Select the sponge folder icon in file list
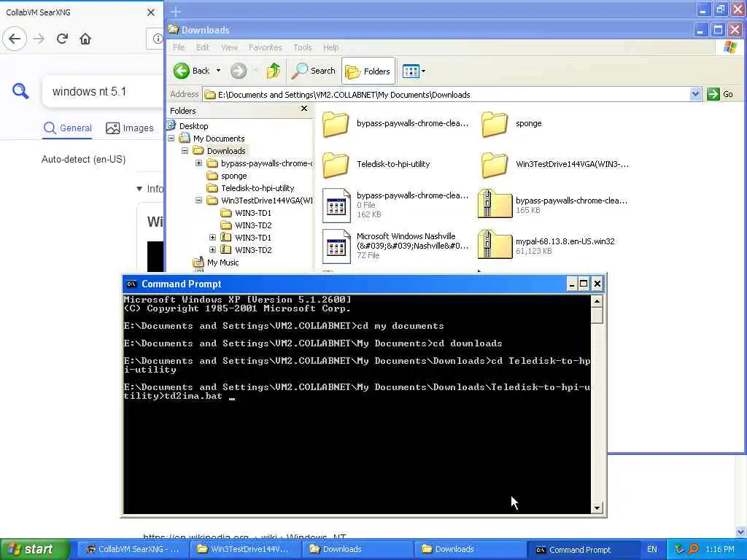Image resolution: width=747 pixels, height=560 pixels. 495,124
